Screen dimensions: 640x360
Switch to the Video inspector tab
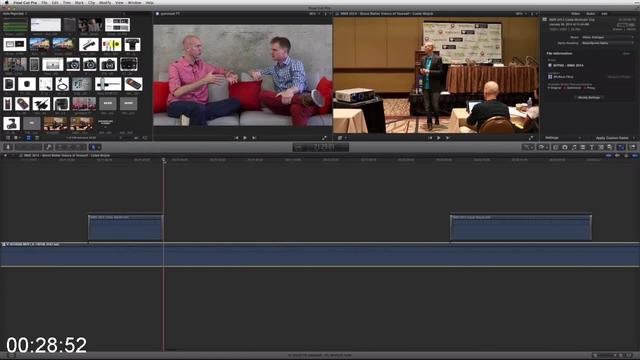click(x=576, y=13)
